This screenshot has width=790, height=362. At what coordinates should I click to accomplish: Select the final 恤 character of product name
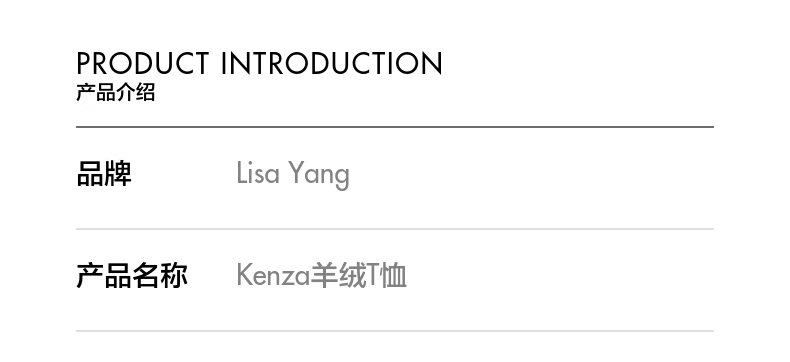coord(393,276)
